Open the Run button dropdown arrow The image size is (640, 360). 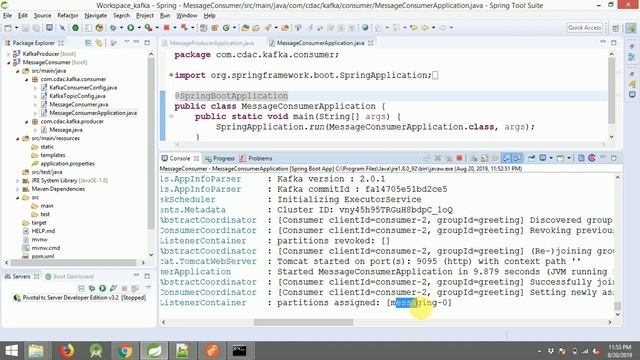click(139, 28)
